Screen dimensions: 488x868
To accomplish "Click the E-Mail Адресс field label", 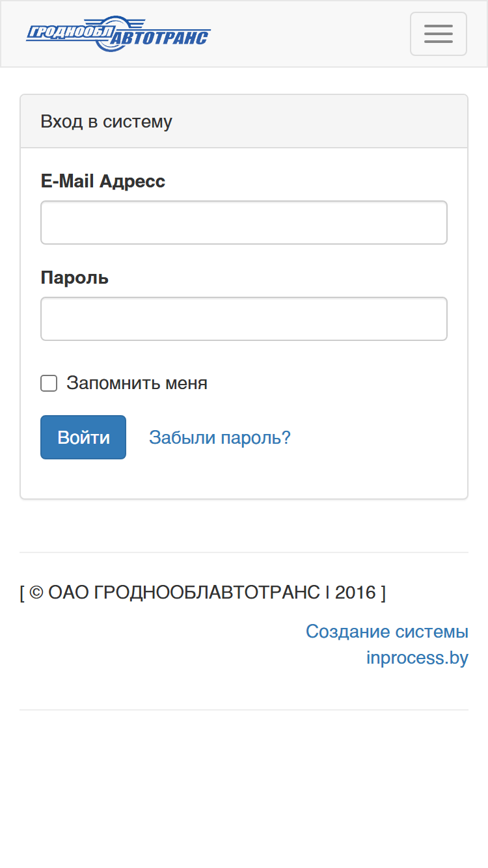I will [x=103, y=181].
